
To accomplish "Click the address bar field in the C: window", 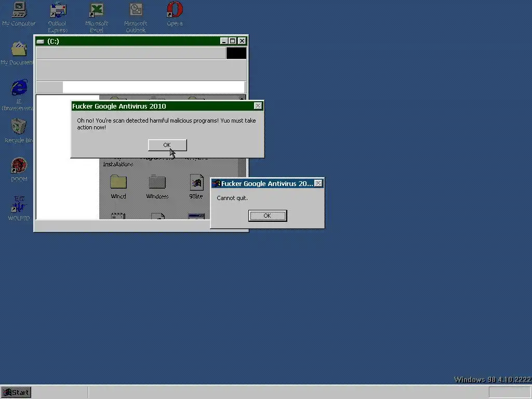I will (x=153, y=87).
